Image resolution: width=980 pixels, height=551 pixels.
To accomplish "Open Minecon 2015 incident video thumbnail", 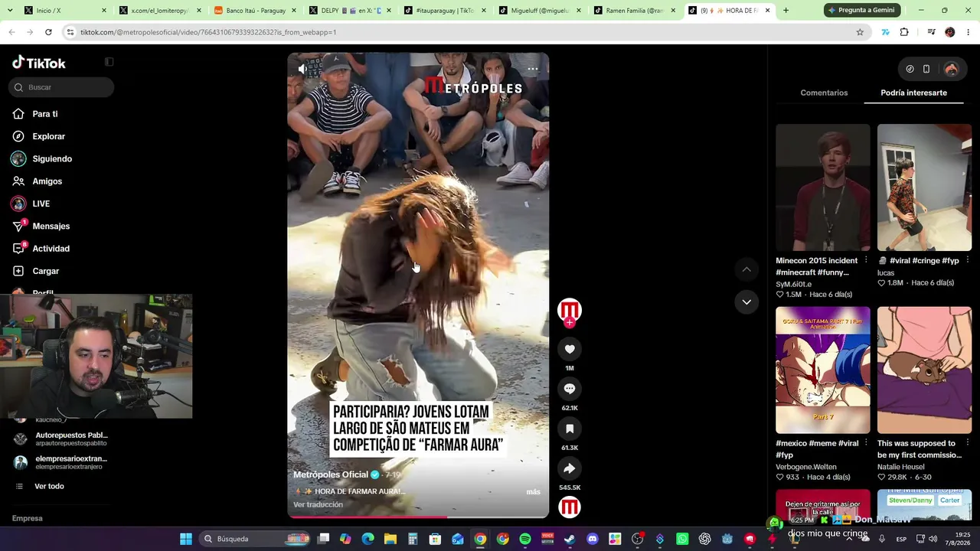I will [x=823, y=187].
